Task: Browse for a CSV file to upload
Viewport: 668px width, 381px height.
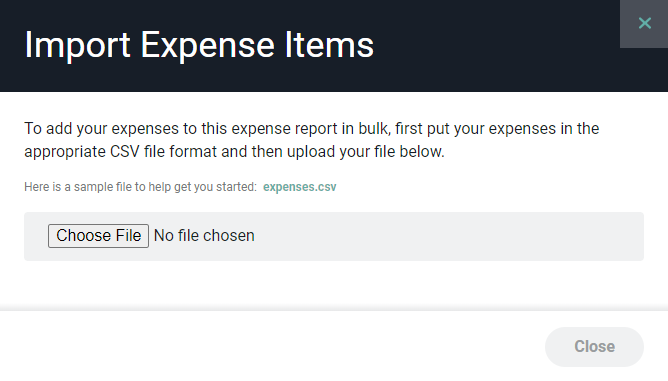Action: [98, 236]
